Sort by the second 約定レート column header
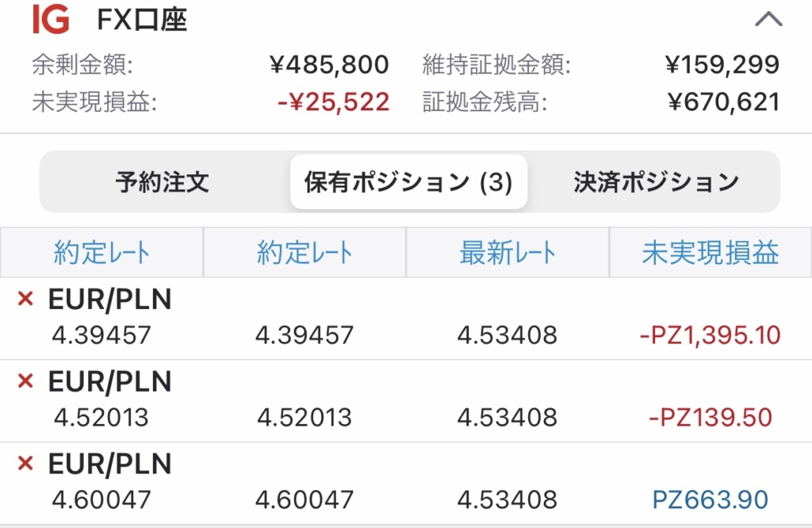Viewport: 812px width, 528px height. point(304,252)
